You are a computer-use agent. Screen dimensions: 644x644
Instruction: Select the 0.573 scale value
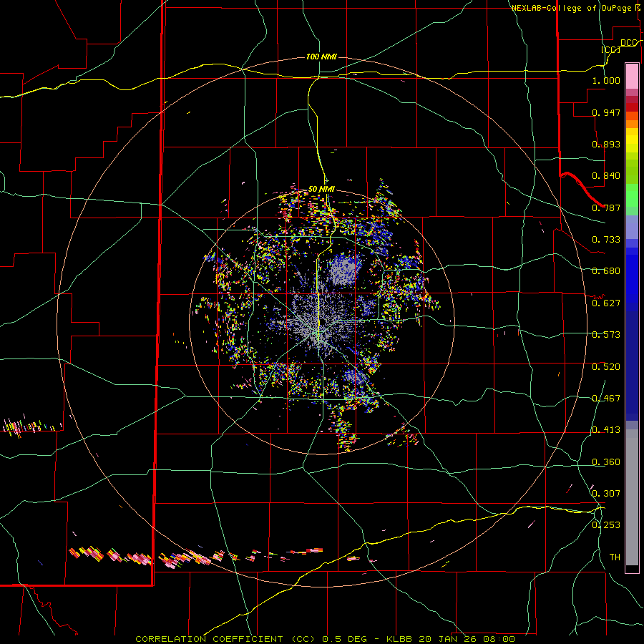pos(606,335)
